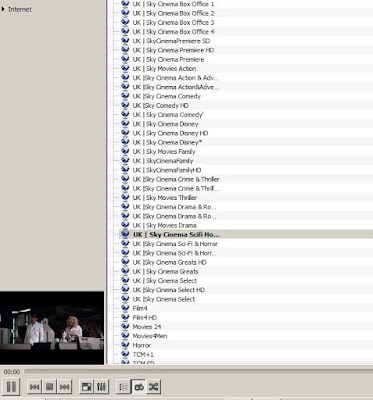Image resolution: width=373 pixels, height=400 pixels.
Task: Select the 'Movies 24' playlist entry
Action: 147,327
